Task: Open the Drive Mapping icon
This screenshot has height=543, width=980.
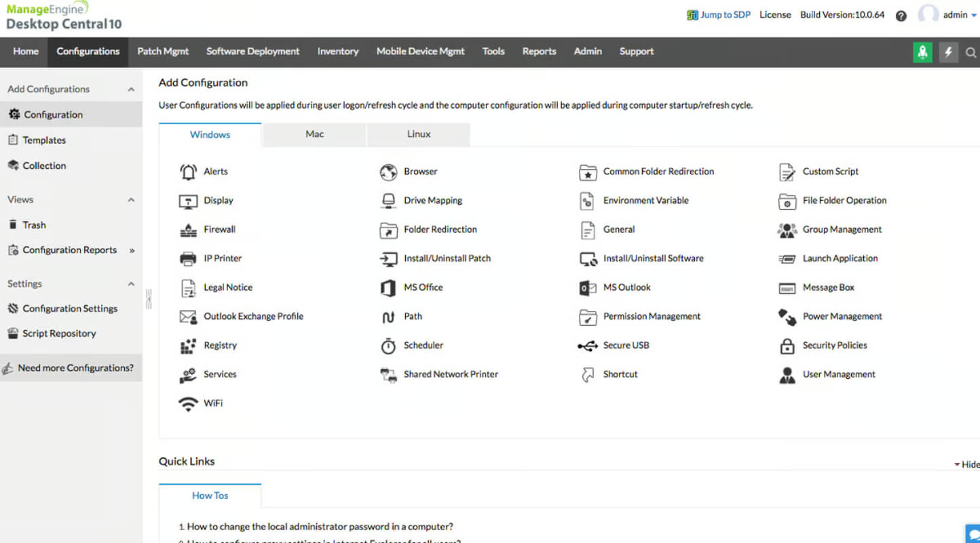Action: pyautogui.click(x=388, y=201)
